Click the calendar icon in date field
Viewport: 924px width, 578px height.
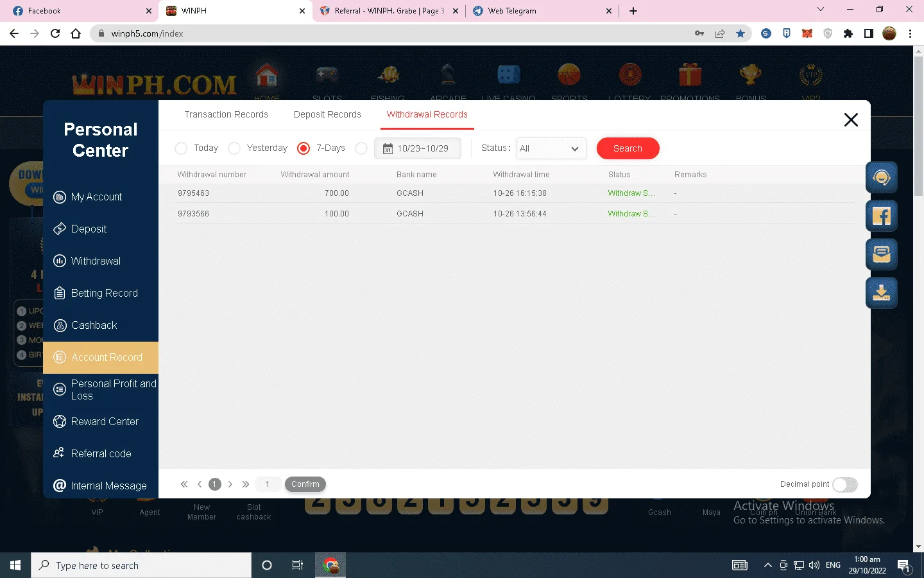(388, 148)
